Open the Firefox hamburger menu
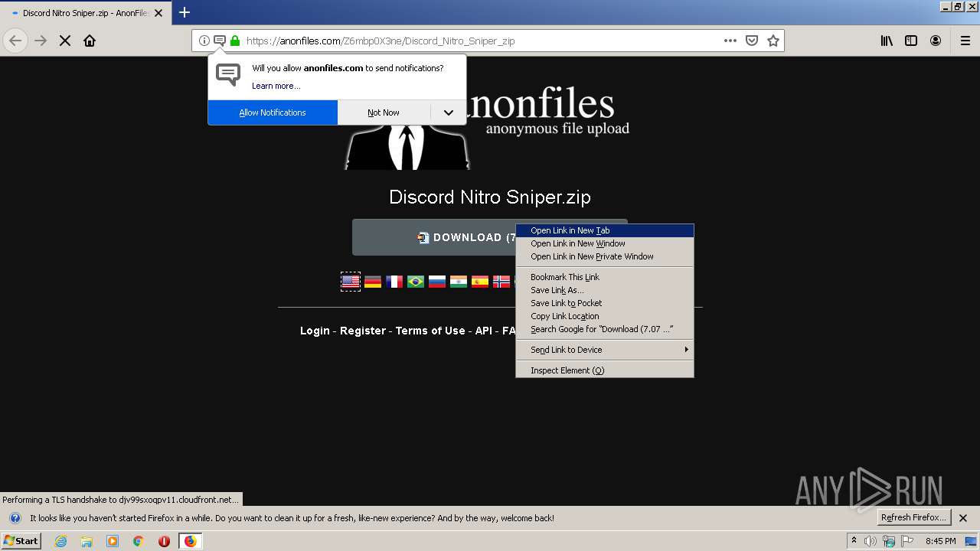Image resolution: width=980 pixels, height=551 pixels. click(x=965, y=41)
